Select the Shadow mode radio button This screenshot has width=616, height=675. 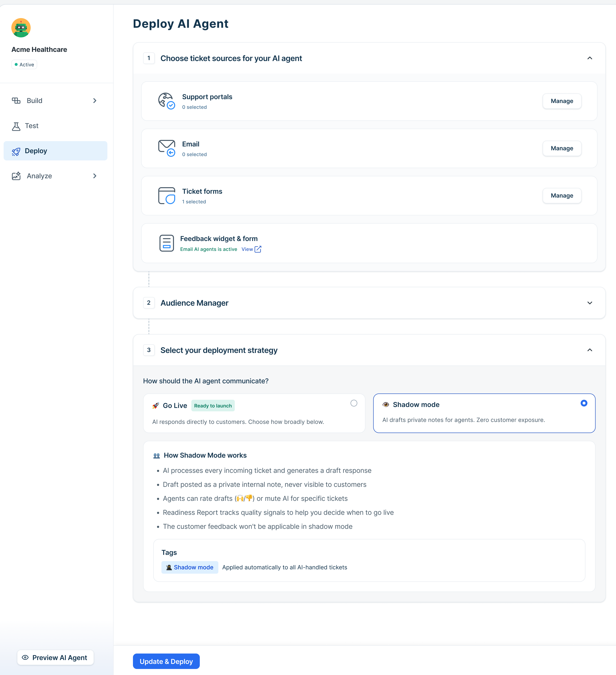(x=584, y=403)
